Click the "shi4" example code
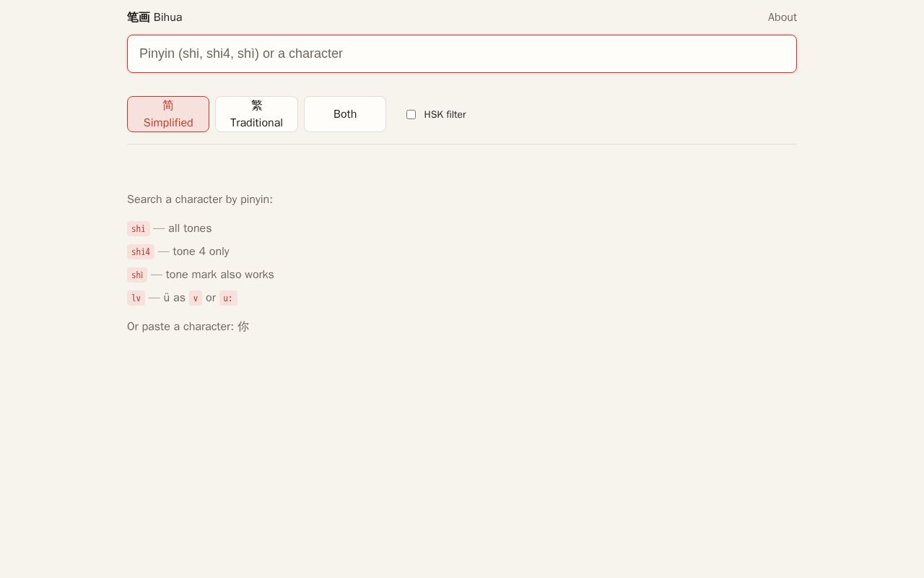 pos(141,251)
